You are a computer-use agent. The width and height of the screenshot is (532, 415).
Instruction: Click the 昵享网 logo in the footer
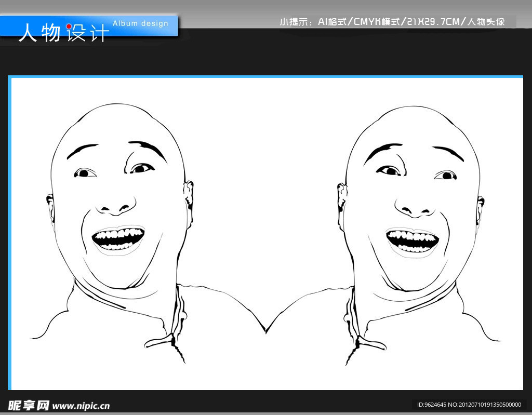(29, 405)
